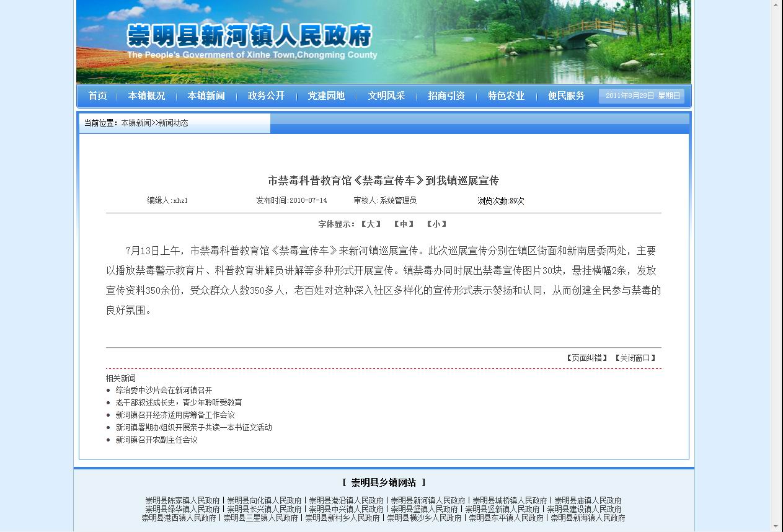Go to the 本镇新闻 section
The height and width of the screenshot is (532, 783).
point(206,96)
